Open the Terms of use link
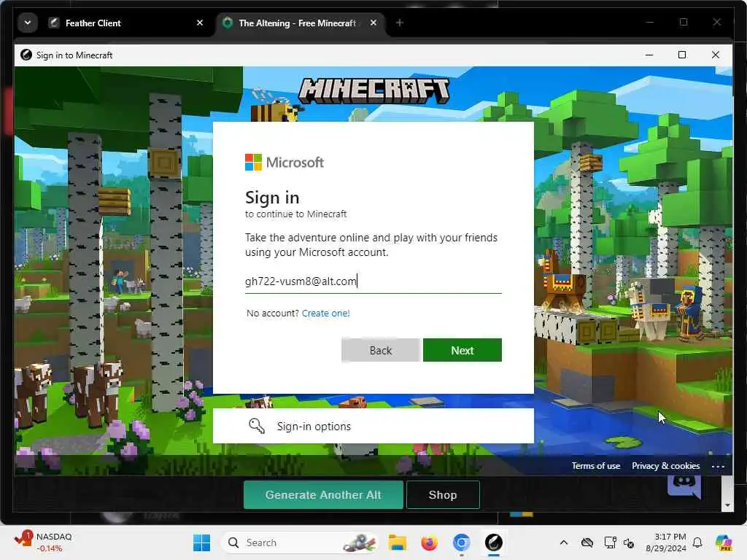 (595, 466)
